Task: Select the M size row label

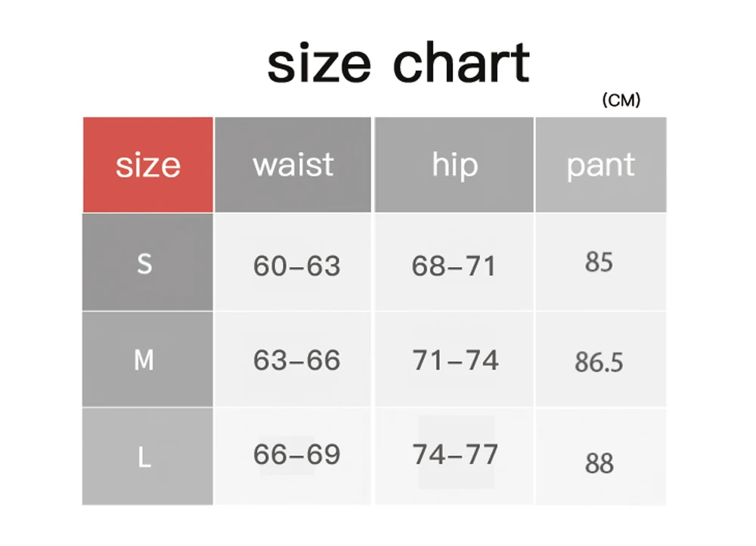Action: (144, 361)
